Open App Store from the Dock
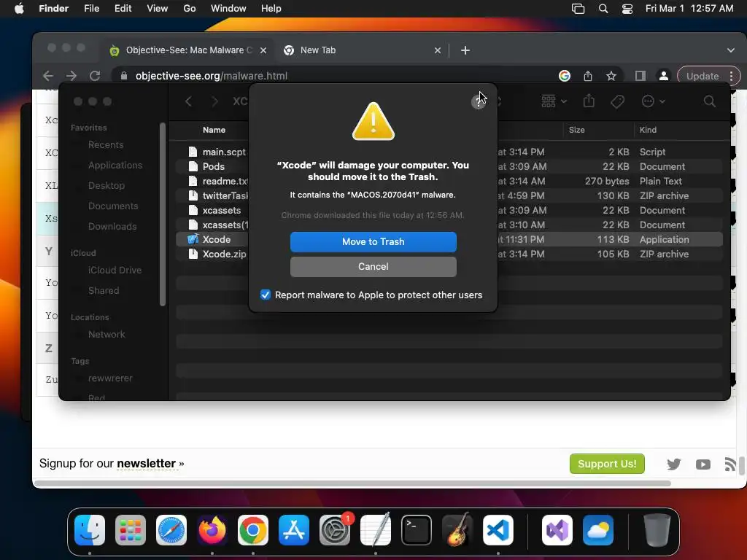This screenshot has height=560, width=747. [x=294, y=530]
